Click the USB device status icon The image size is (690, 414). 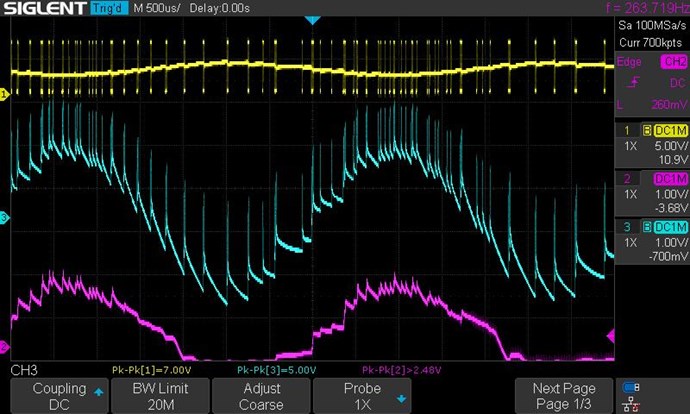click(631, 387)
